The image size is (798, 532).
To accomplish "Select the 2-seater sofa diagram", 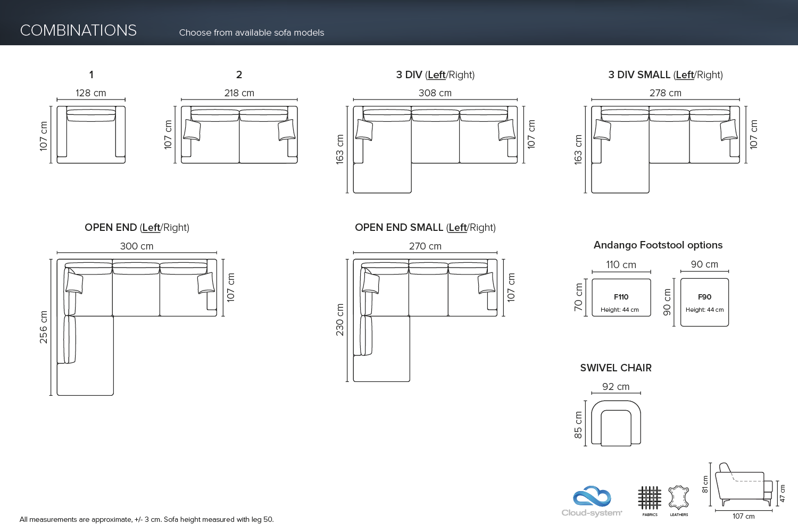I will (x=239, y=135).
